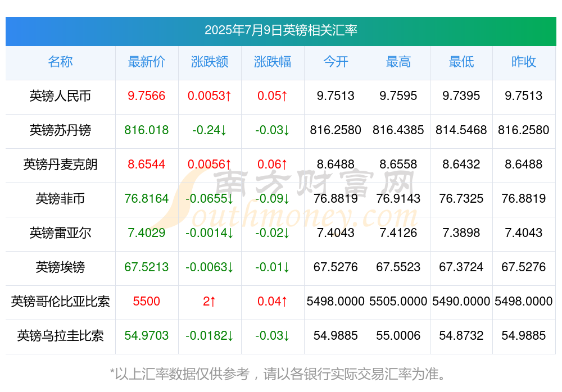Click the highest value 9.7595
Viewport: 562px width, 392px height.
click(x=398, y=96)
